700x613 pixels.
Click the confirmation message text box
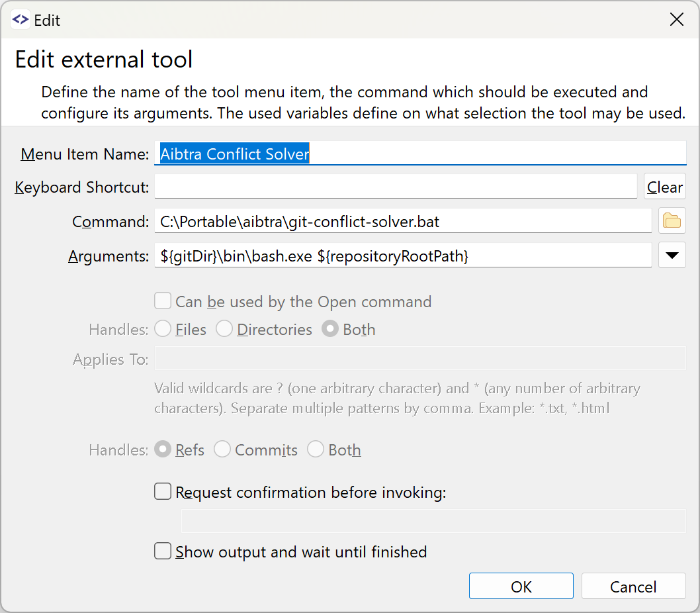[433, 522]
